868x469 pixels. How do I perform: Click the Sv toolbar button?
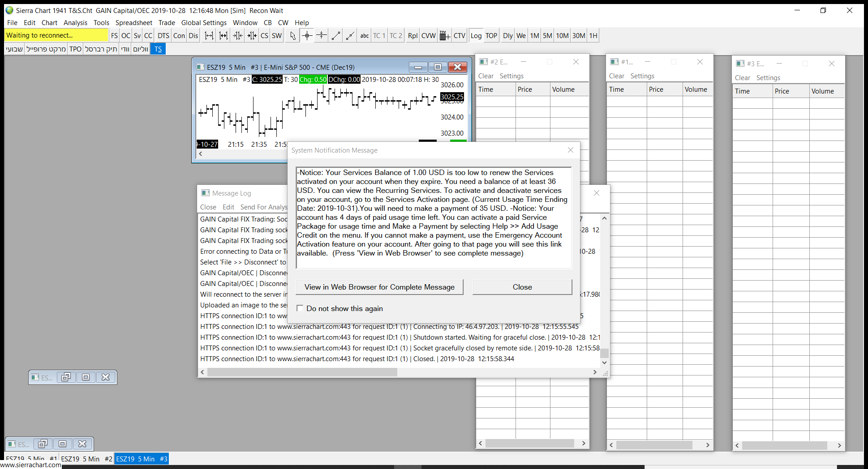pos(137,36)
